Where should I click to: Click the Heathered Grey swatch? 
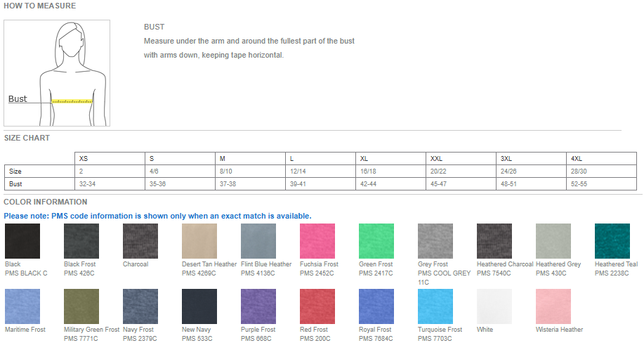(553, 241)
